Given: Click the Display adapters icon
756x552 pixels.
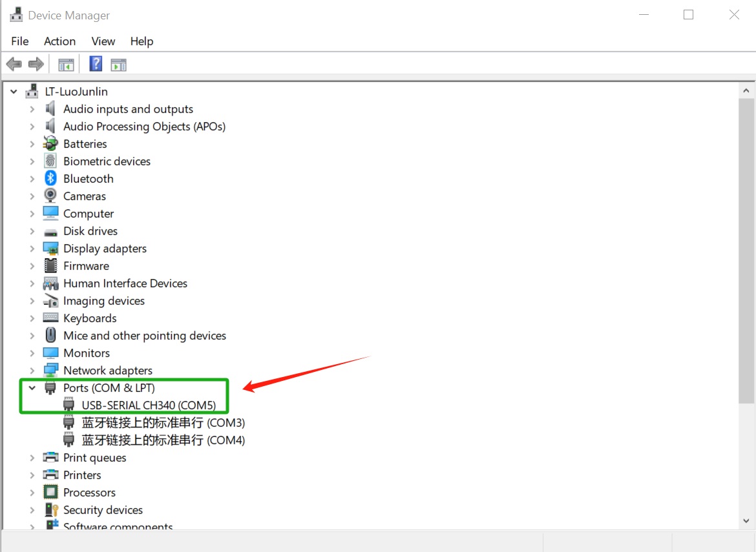Looking at the screenshot, I should pyautogui.click(x=50, y=248).
